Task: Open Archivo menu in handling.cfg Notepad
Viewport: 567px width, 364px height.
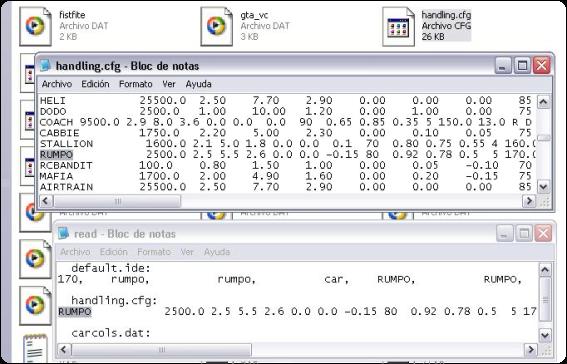Action: (x=57, y=84)
